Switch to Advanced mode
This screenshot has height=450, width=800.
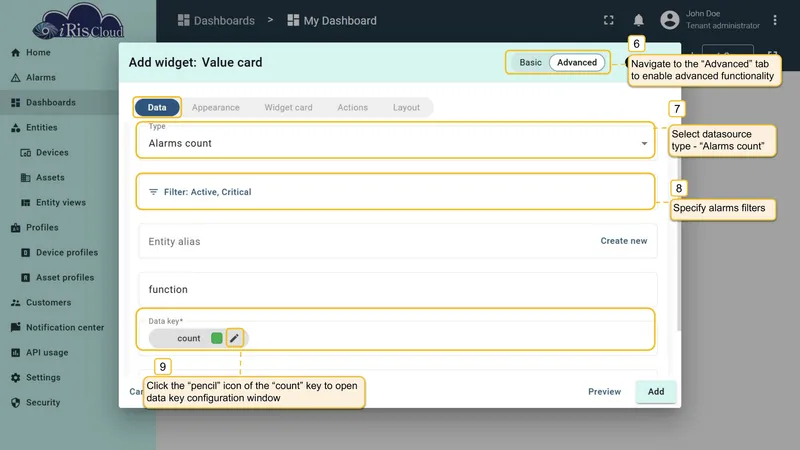577,62
